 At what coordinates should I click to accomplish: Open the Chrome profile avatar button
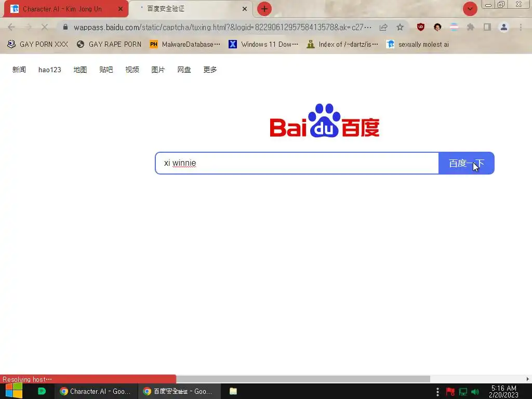click(504, 27)
